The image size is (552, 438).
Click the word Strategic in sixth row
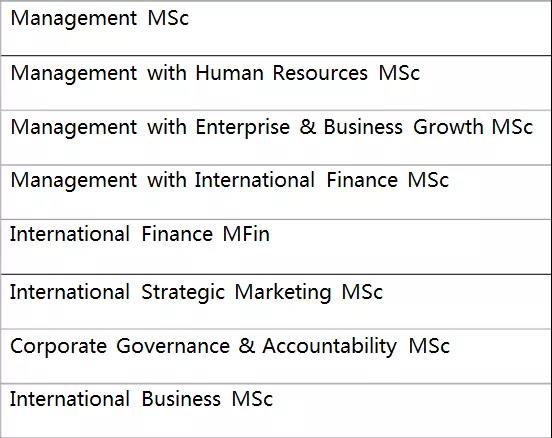[x=183, y=293]
